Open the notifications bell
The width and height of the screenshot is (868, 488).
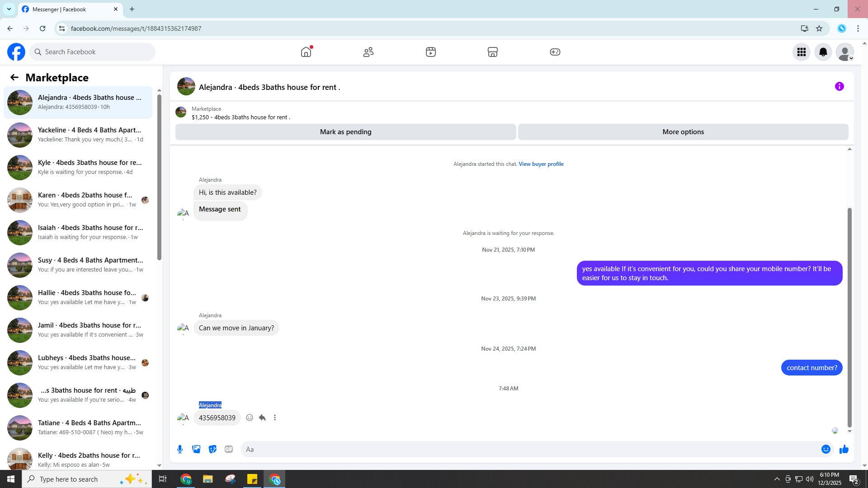823,52
